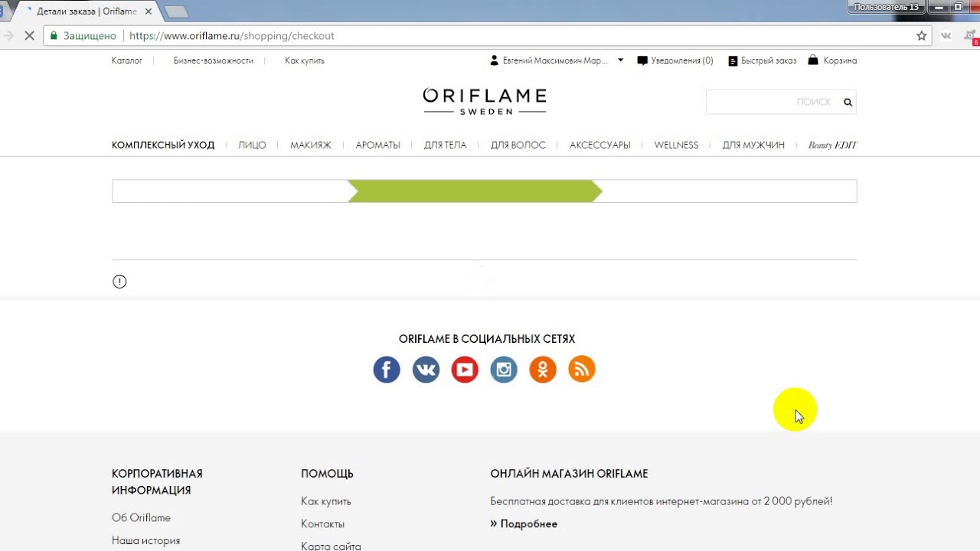Select the Аксессуары category
This screenshot has width=980, height=551.
600,145
